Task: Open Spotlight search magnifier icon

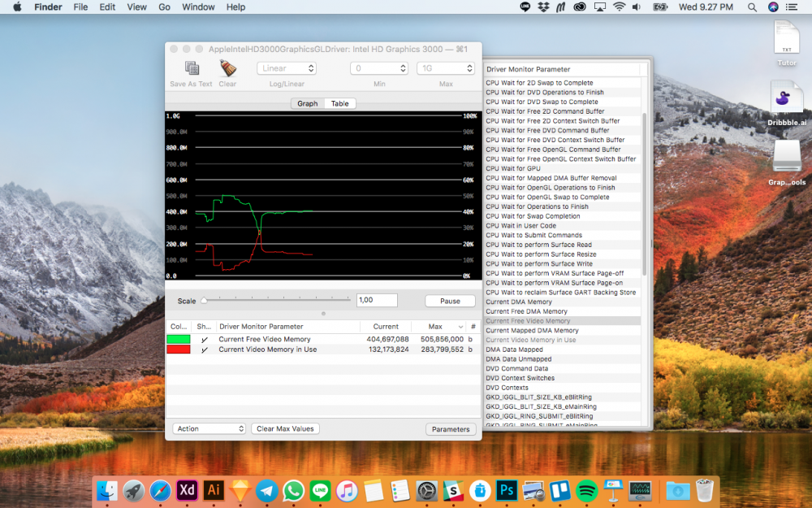Action: pyautogui.click(x=753, y=7)
